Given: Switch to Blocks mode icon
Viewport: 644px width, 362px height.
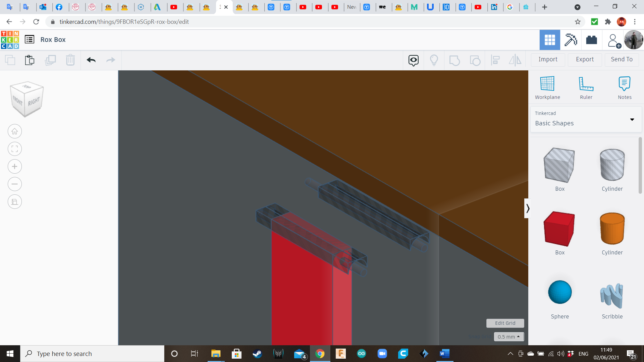Looking at the screenshot, I should (x=571, y=40).
